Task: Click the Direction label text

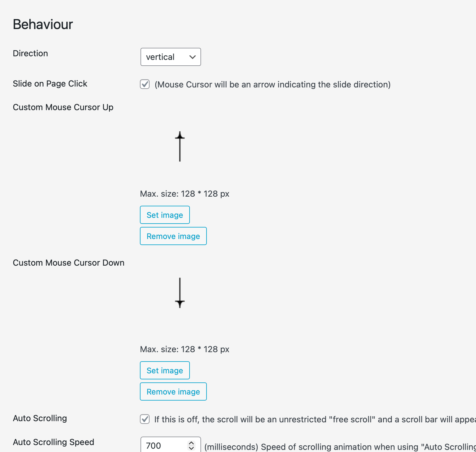Action: click(x=30, y=53)
